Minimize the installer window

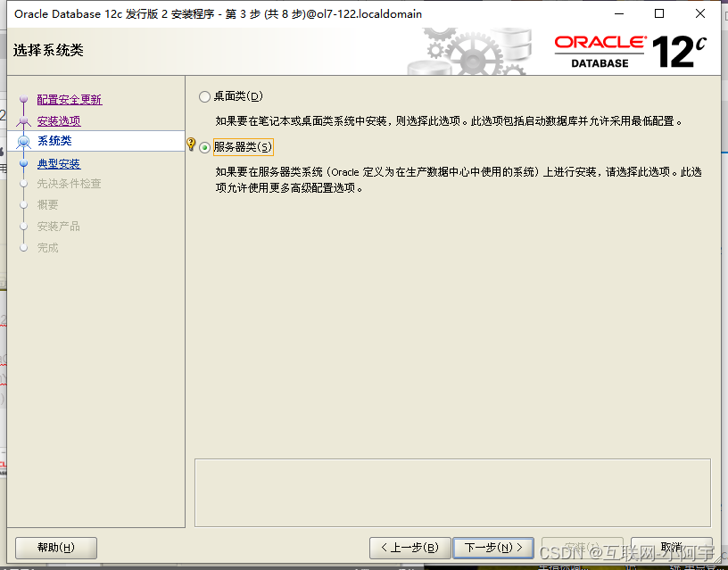point(619,14)
